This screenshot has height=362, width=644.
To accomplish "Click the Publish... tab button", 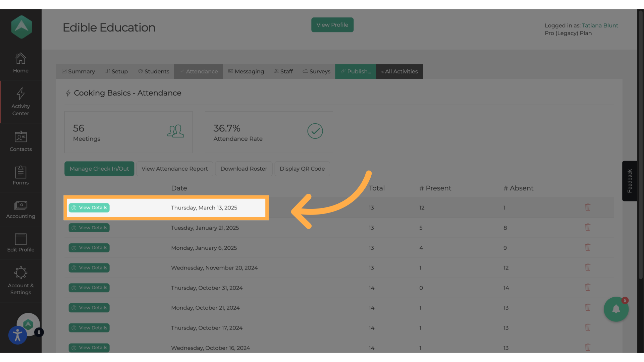I will (356, 71).
